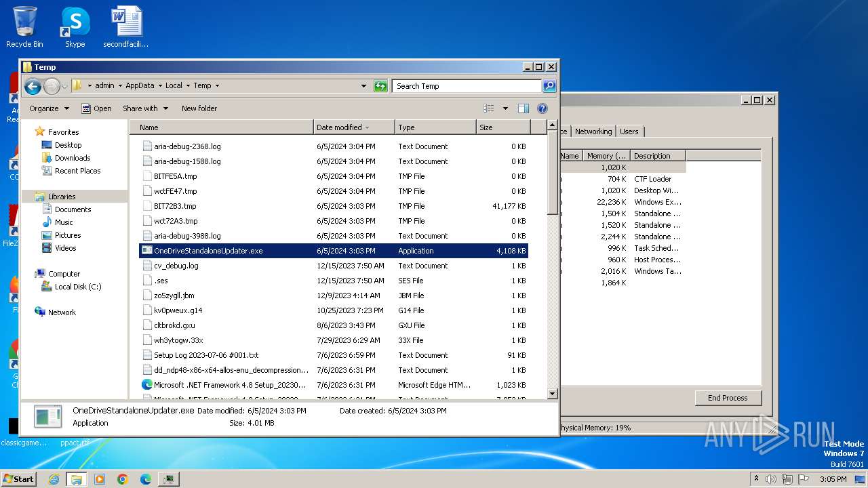Image resolution: width=868 pixels, height=488 pixels.
Task: Click New folder in toolbar
Action: pos(199,108)
